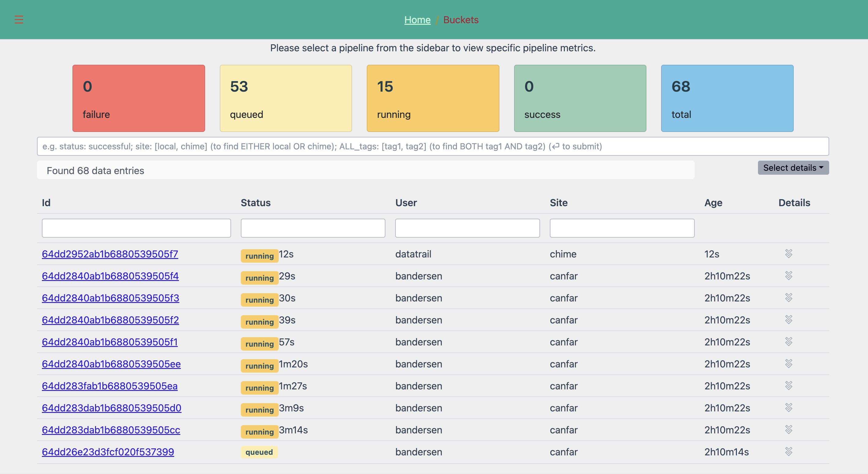Expand details chevron for row ending 505f3
This screenshot has width=868, height=474.
pos(789,297)
